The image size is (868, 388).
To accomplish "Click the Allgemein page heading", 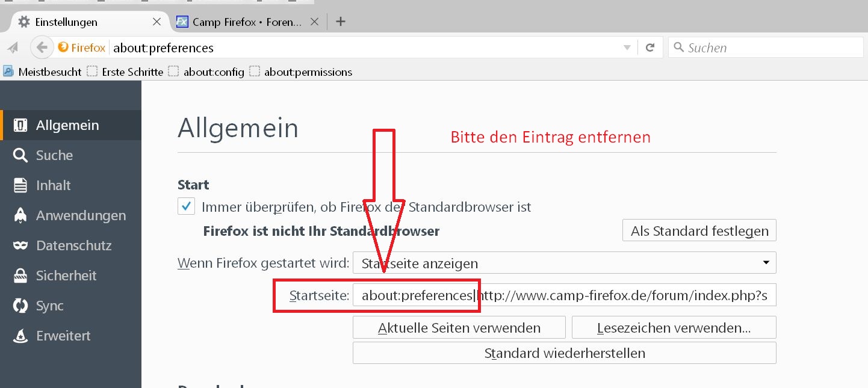I will pyautogui.click(x=238, y=128).
